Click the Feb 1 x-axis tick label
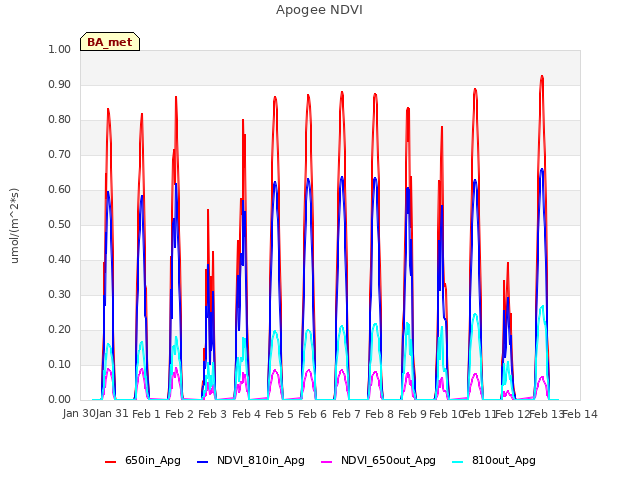Screen dimensions: 640x480 (x=146, y=414)
